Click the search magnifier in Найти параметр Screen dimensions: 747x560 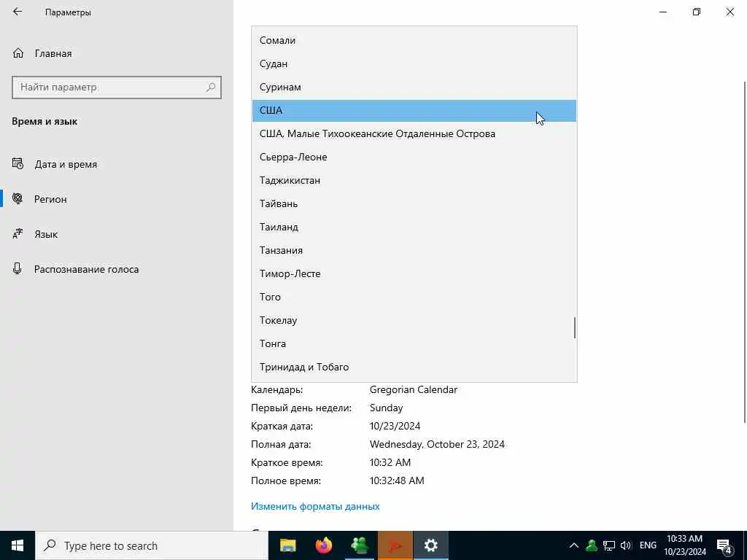point(211,87)
